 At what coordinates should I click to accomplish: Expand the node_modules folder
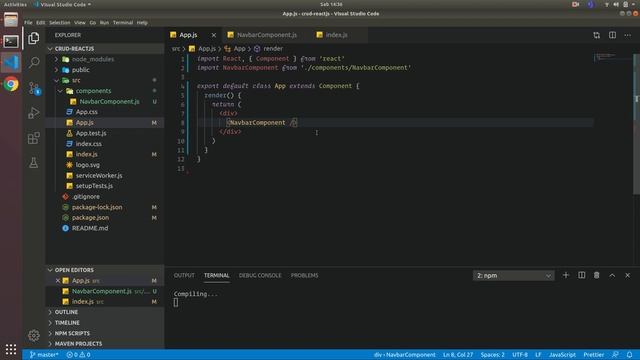[105, 59]
